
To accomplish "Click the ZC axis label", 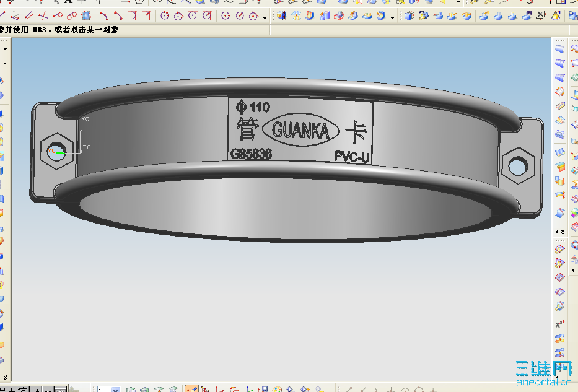I will 87,147.
